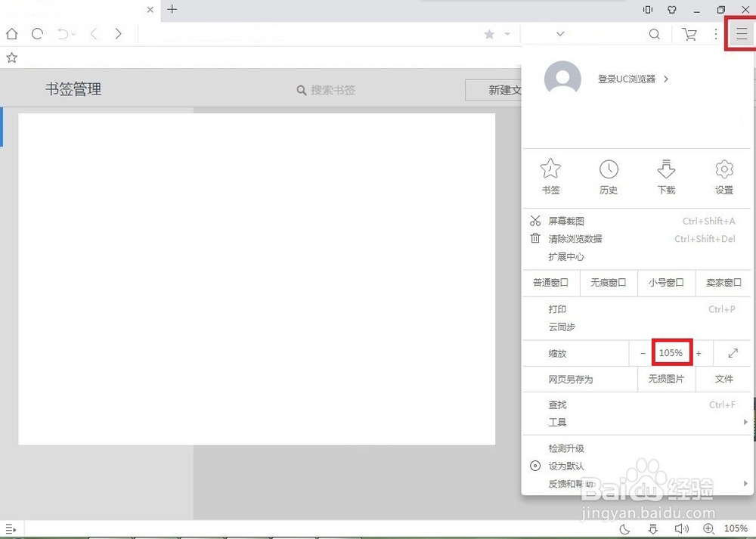
Task: Enable night mode via moon icon
Action: pos(624,528)
